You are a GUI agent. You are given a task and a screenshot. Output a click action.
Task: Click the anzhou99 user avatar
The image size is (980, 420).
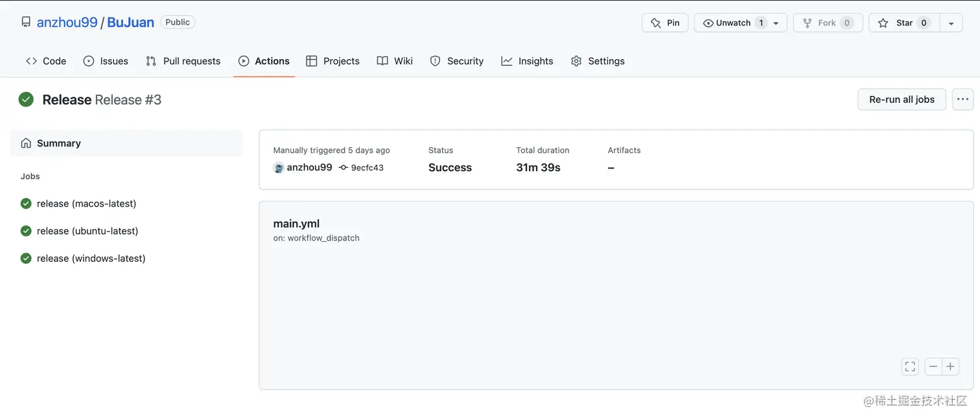[279, 167]
